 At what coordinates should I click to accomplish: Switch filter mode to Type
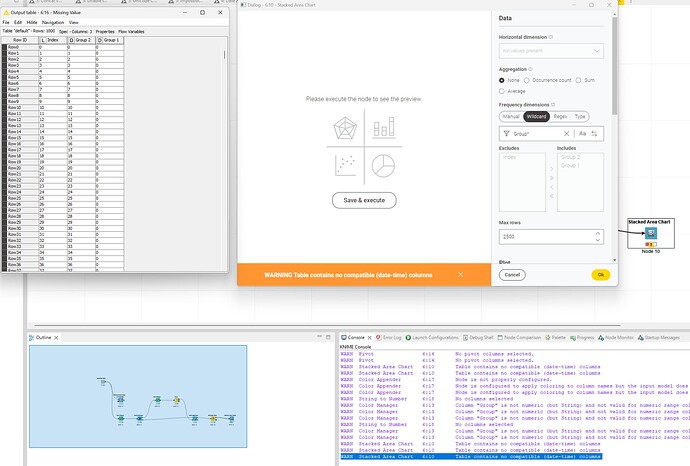[x=580, y=117]
